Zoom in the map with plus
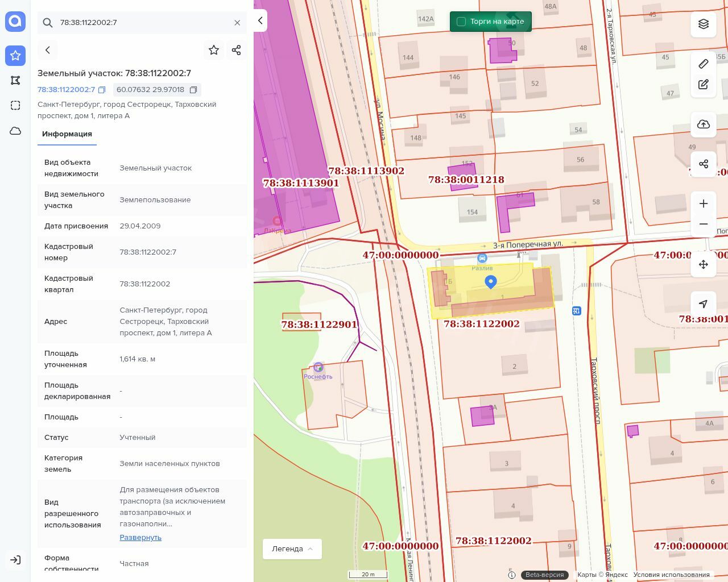This screenshot has height=582, width=728. 704,203
